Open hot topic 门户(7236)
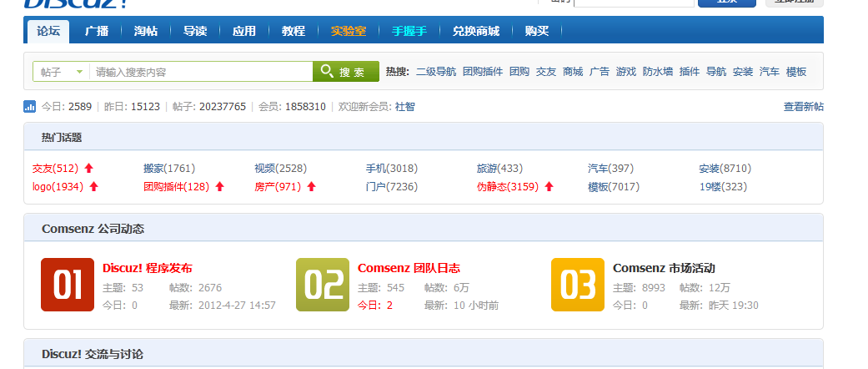The image size is (868, 369). click(392, 187)
